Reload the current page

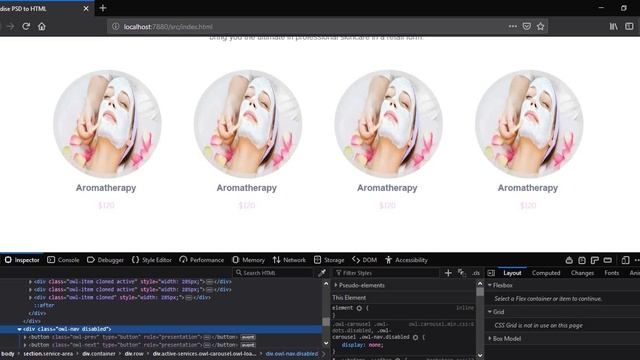(26, 27)
